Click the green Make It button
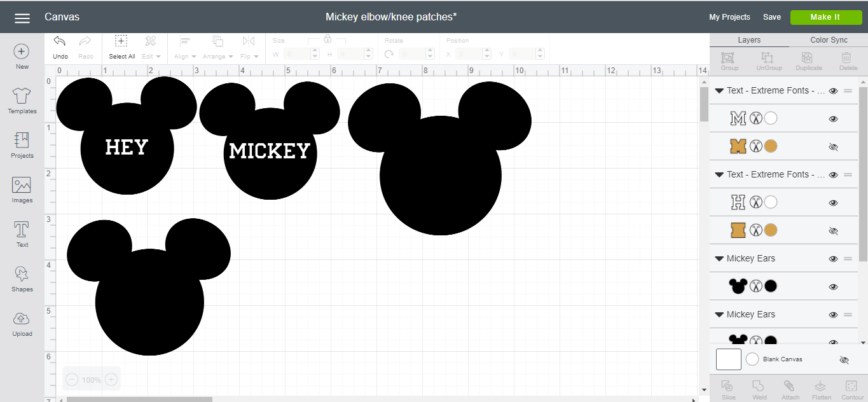Screen dimensions: 868x402 click(x=825, y=17)
